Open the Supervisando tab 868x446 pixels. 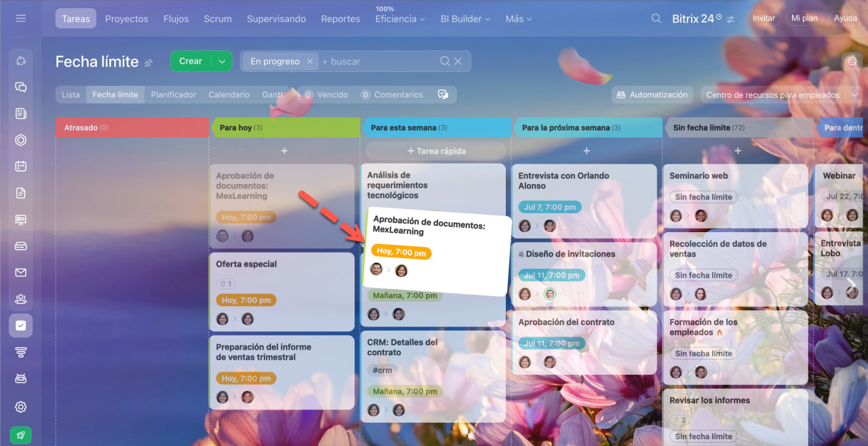[x=276, y=19]
